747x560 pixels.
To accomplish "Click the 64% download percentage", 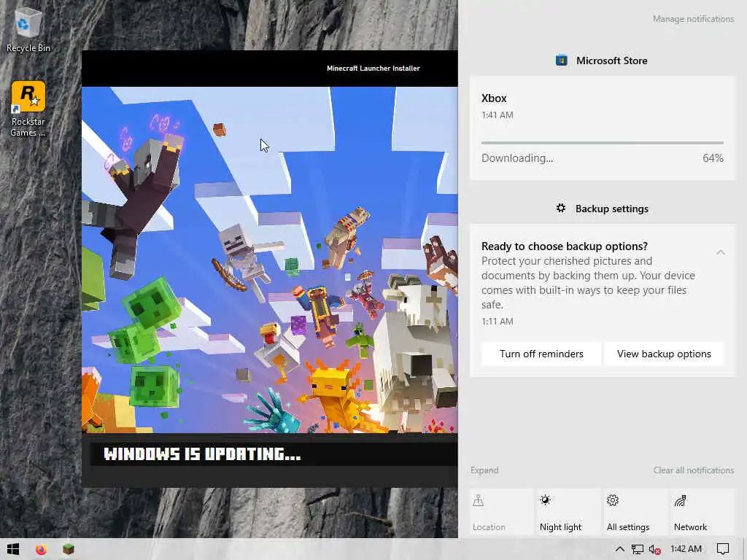I will point(713,158).
